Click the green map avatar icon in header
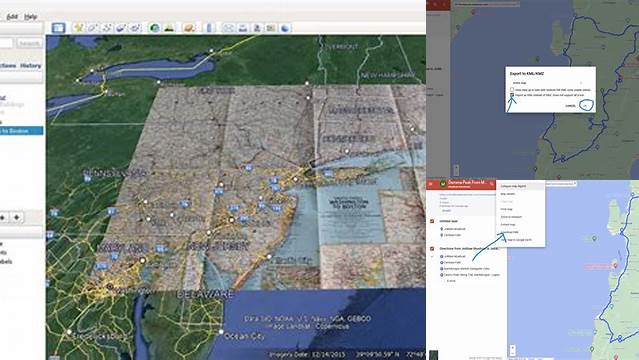This screenshot has width=639, height=360. coord(443,184)
